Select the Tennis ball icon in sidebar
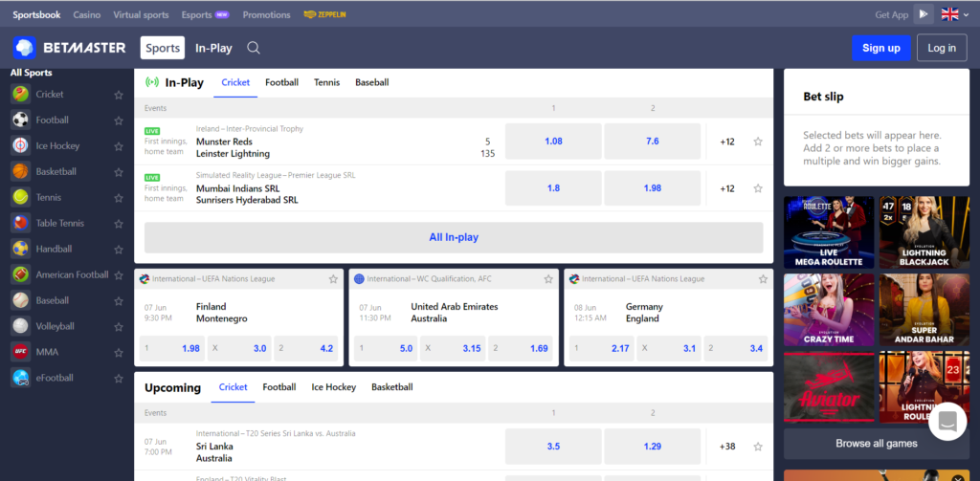The image size is (980, 481). pos(21,197)
